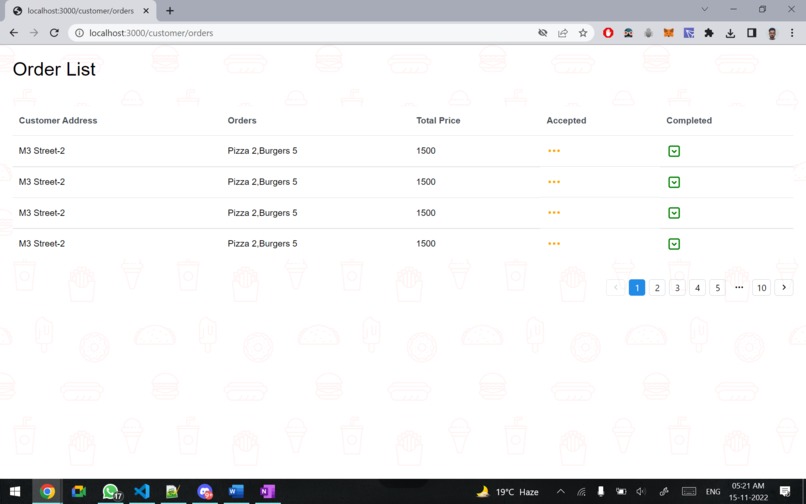806x504 pixels.
Task: Open OneNote from the taskbar
Action: pos(267,491)
